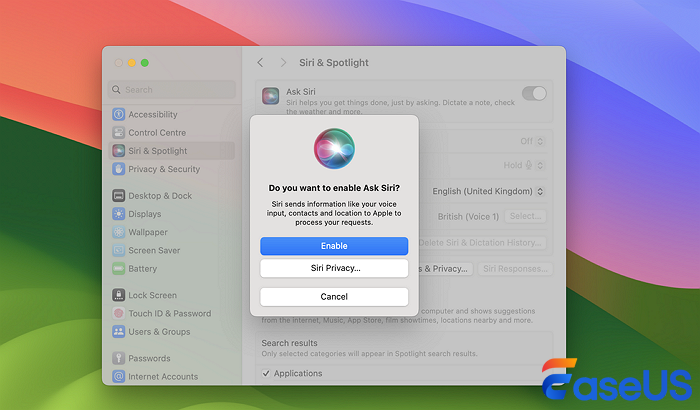
Task: Click the Control Centre sidebar icon
Action: click(118, 133)
